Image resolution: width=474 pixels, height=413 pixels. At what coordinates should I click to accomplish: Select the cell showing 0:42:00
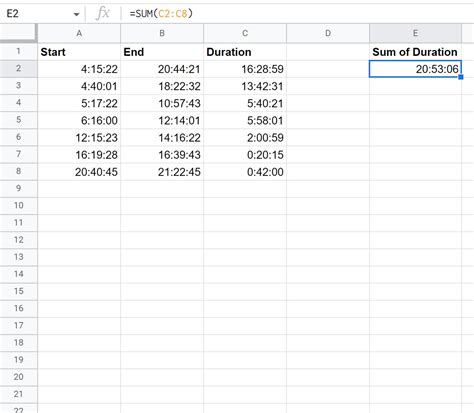pos(245,172)
